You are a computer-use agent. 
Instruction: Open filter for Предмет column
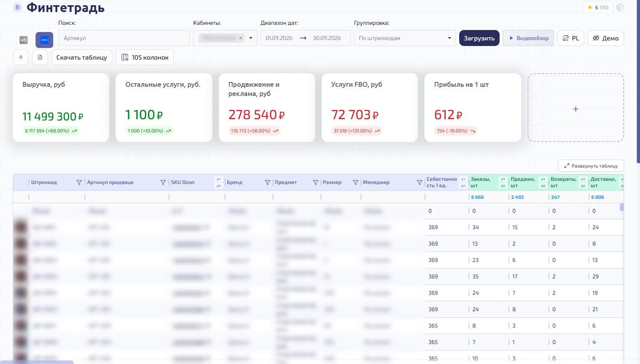315,182
